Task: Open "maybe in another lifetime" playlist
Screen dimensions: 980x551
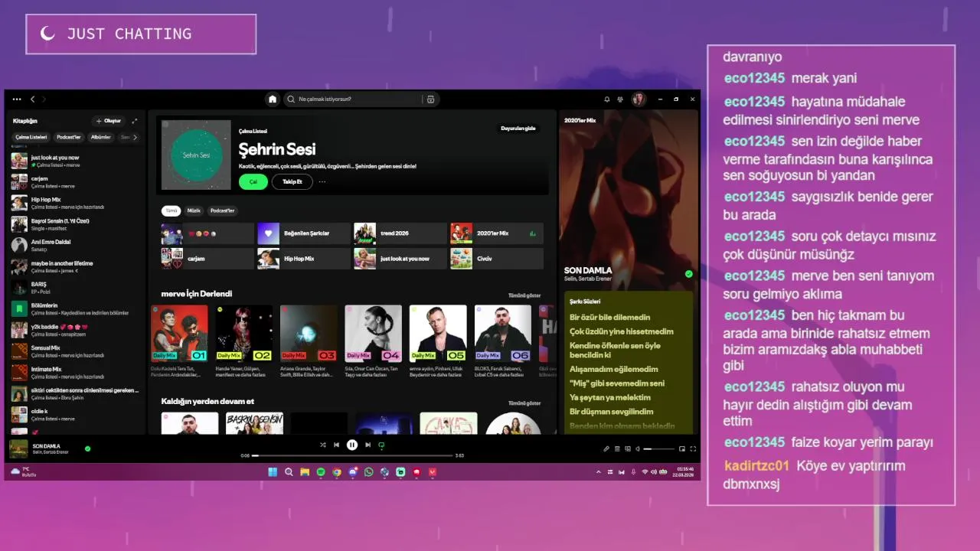Action: (x=75, y=266)
